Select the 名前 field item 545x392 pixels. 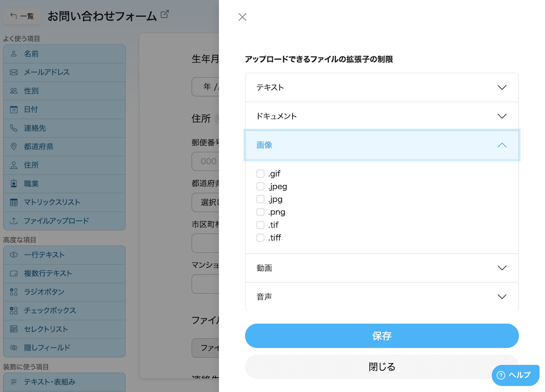click(x=64, y=53)
